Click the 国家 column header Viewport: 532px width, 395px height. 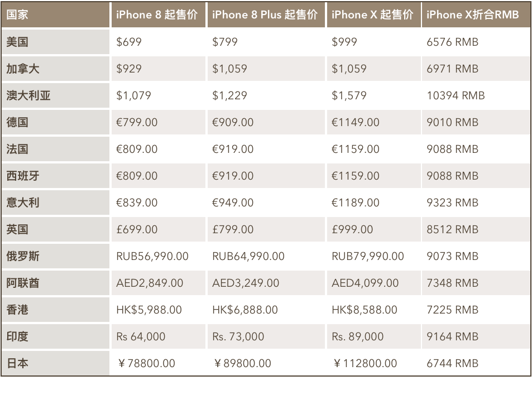click(x=17, y=15)
